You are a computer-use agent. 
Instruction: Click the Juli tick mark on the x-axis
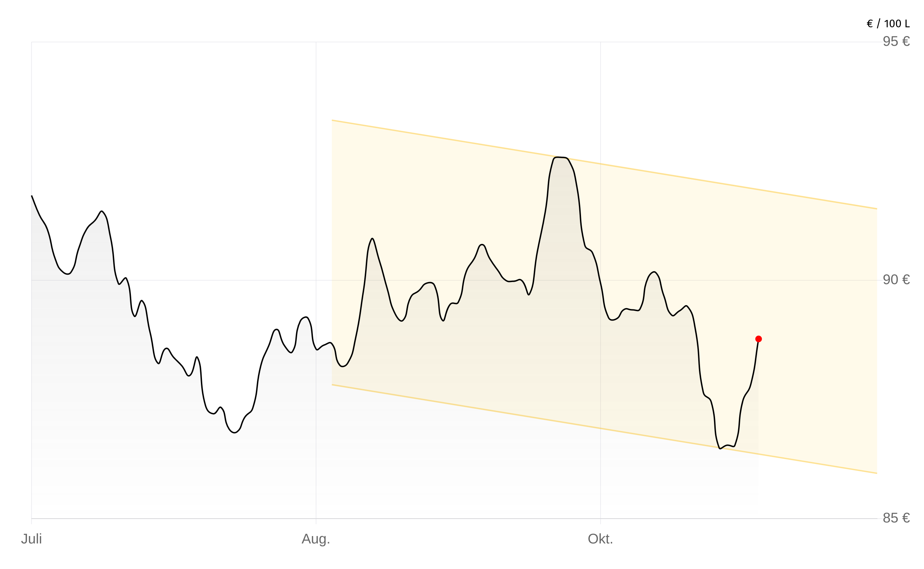[31, 521]
